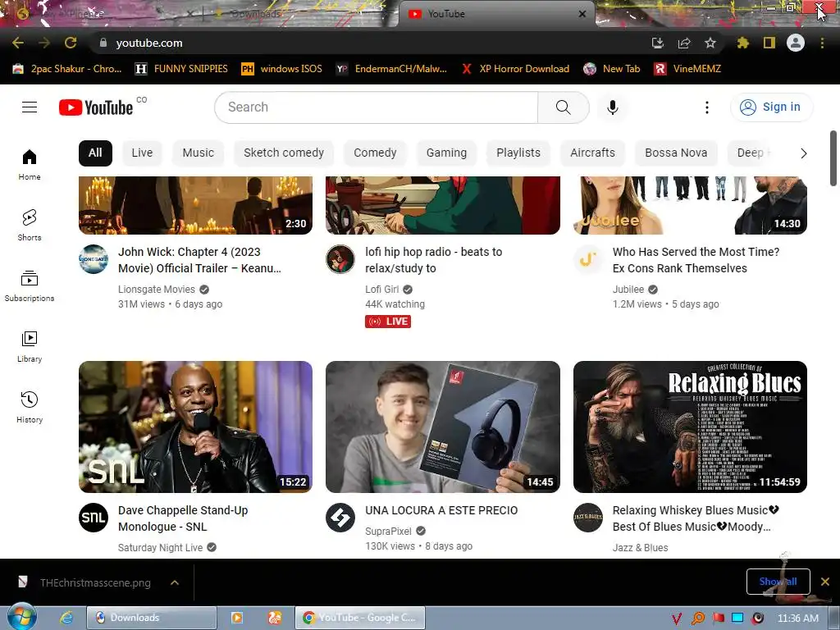
Task: Open the Jubilee channel avatar
Action: point(587,259)
